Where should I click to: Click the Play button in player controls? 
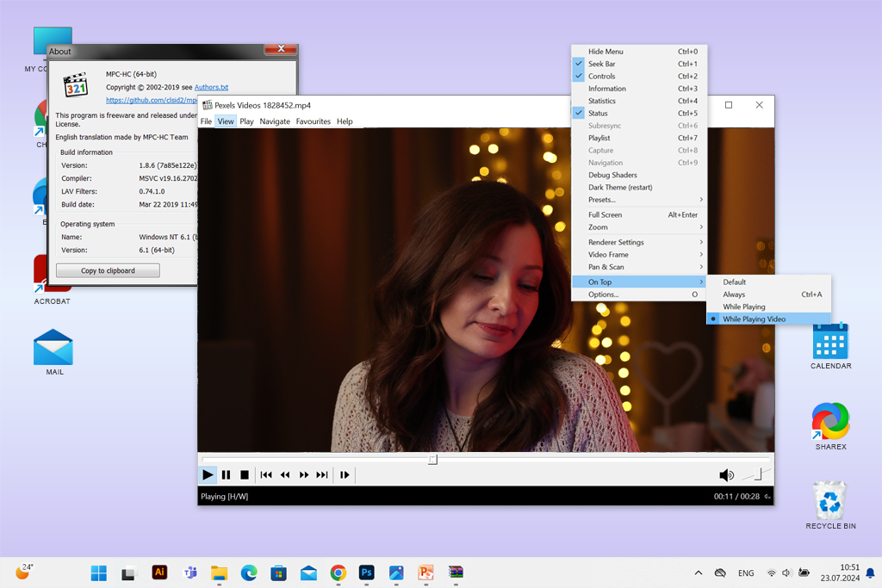point(208,475)
